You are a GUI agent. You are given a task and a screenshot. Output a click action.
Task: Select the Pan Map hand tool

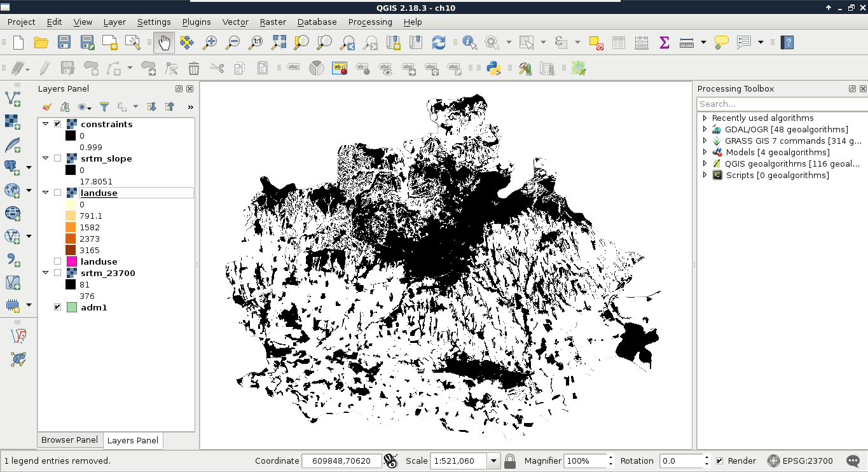164,43
